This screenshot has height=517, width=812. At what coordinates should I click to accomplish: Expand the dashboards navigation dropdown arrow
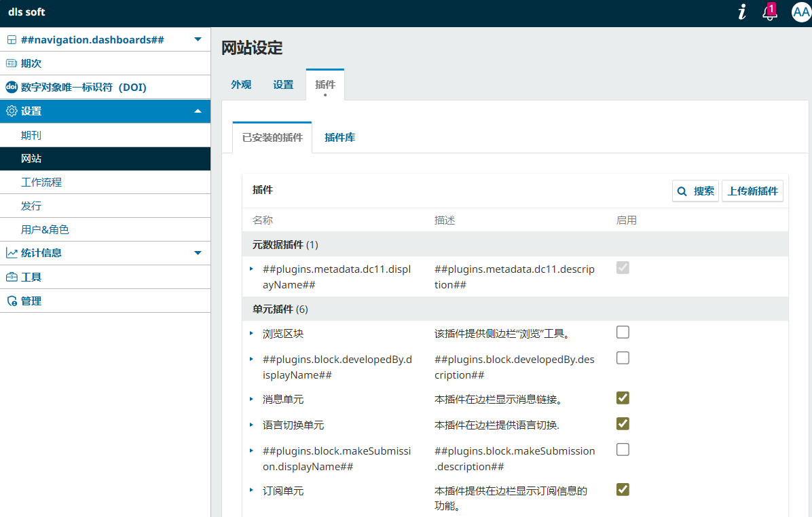pyautogui.click(x=198, y=39)
